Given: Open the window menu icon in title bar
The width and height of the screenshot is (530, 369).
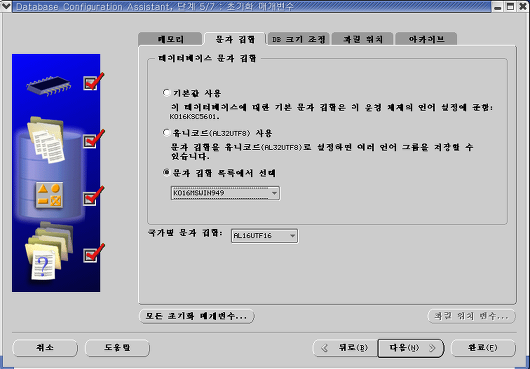Looking at the screenshot, I should click(6, 6).
